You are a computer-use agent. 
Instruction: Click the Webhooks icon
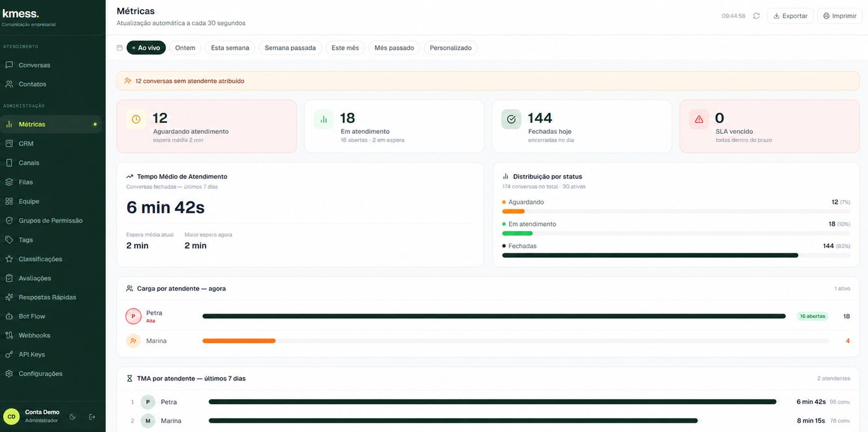click(9, 335)
